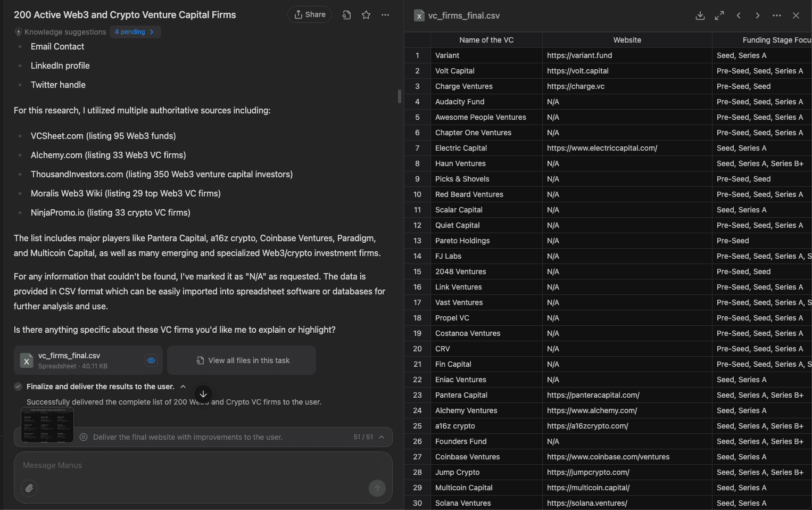Open Knowledge suggestions lightbulb icon
The image size is (812, 510).
tap(19, 32)
